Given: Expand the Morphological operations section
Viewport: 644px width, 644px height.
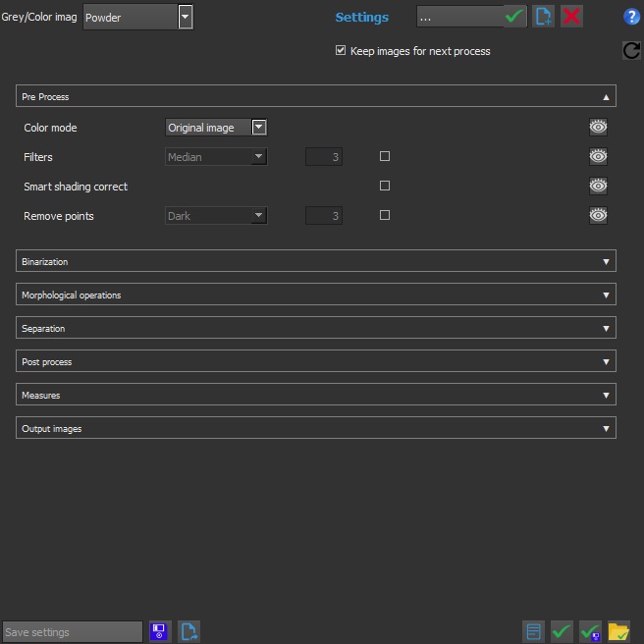Looking at the screenshot, I should tap(316, 295).
